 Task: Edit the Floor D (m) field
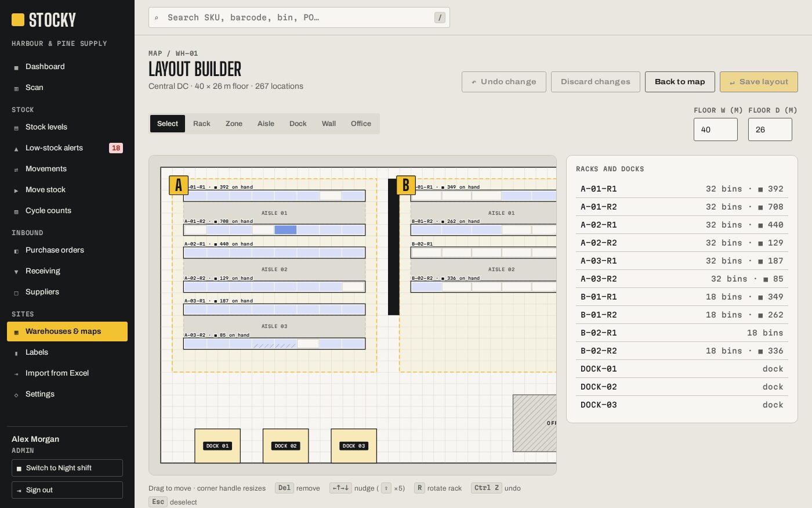coord(770,129)
